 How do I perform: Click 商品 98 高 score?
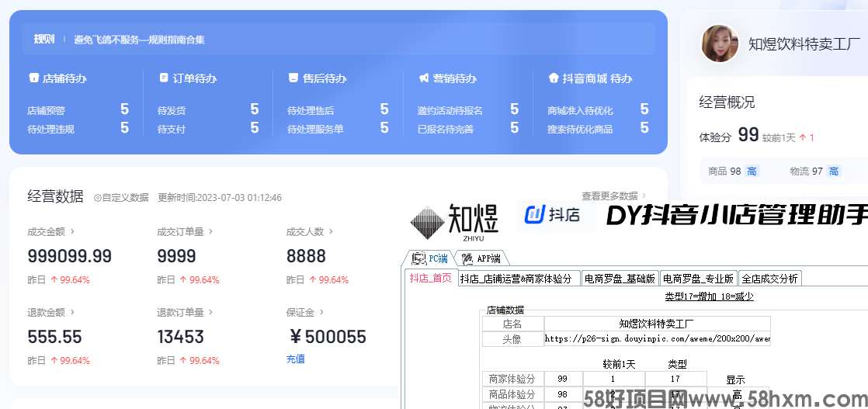[734, 172]
